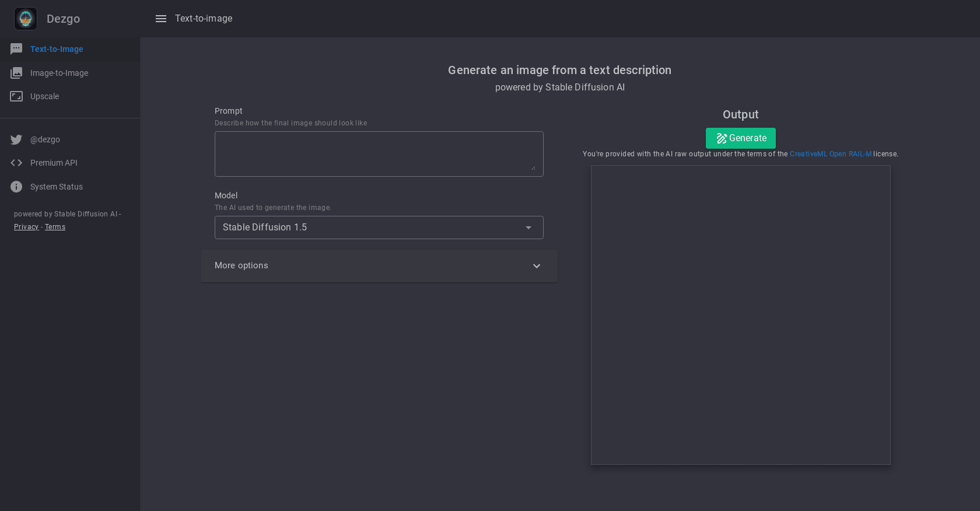Screen dimensions: 980x511
Task: Click the Privacy link
Action: tap(26, 227)
